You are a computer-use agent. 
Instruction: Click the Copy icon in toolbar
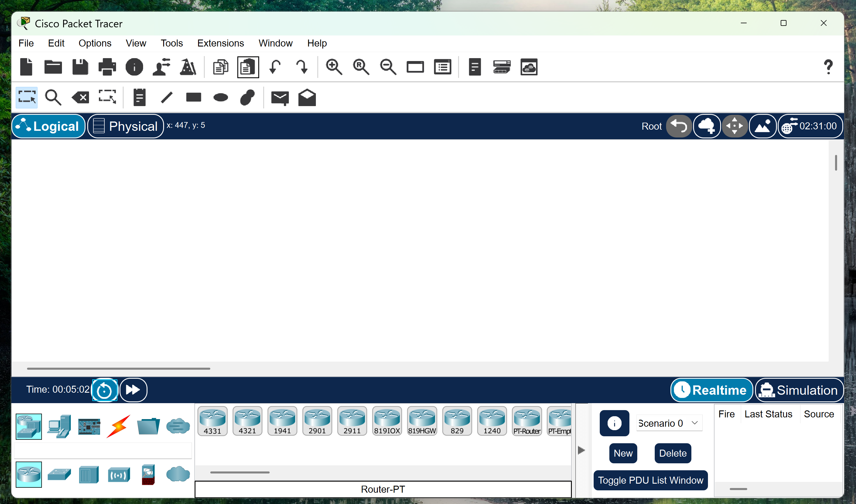tap(221, 67)
